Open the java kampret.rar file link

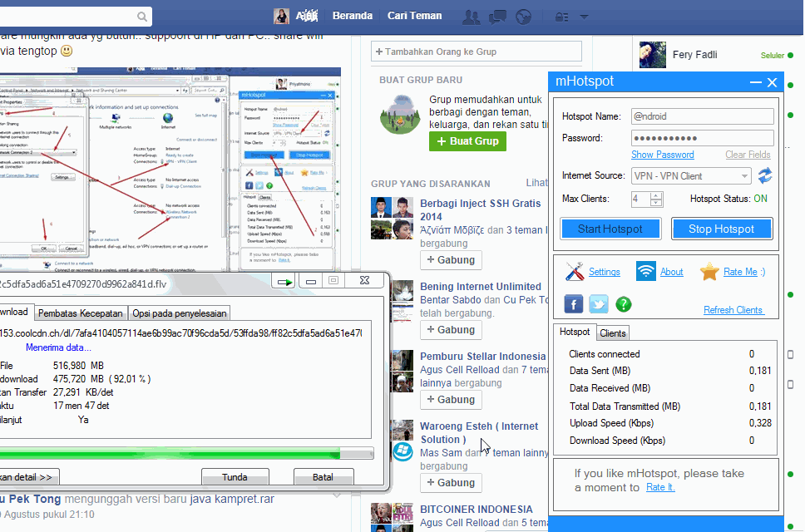click(232, 499)
